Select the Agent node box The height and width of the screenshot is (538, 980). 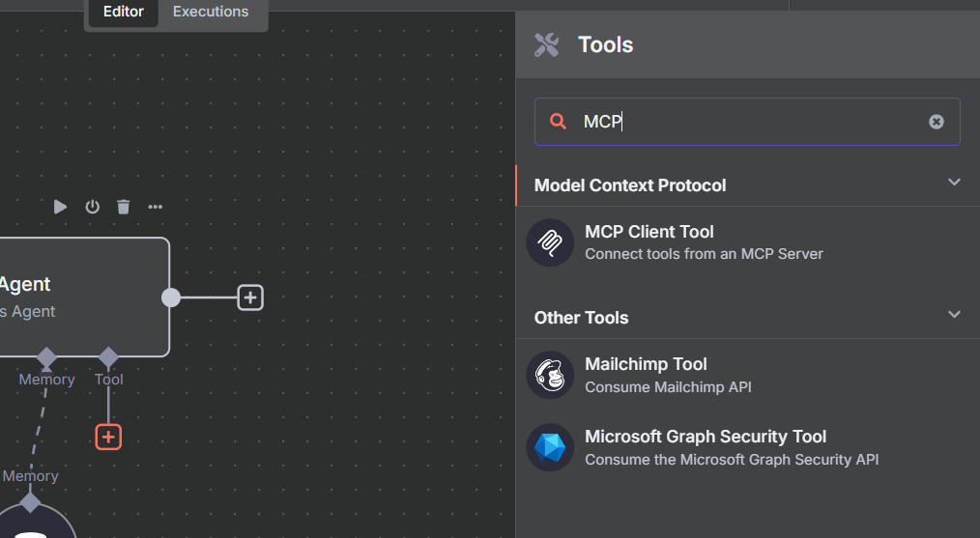click(x=84, y=297)
